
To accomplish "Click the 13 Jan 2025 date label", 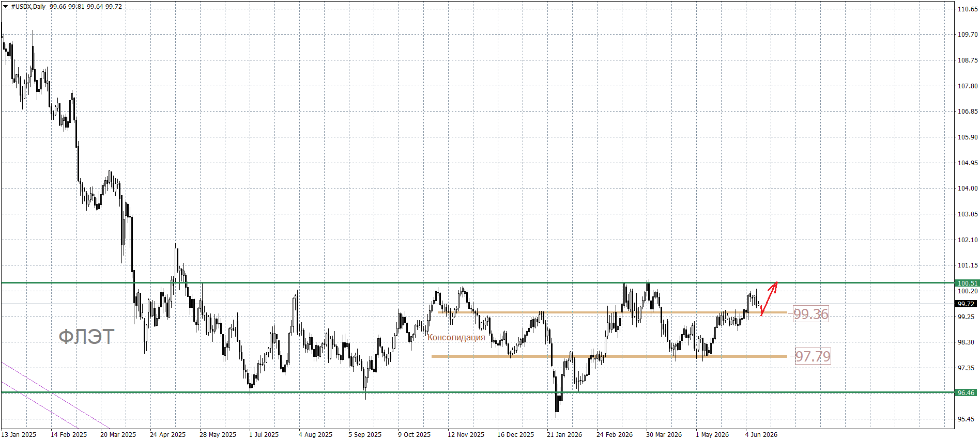I will tap(19, 434).
